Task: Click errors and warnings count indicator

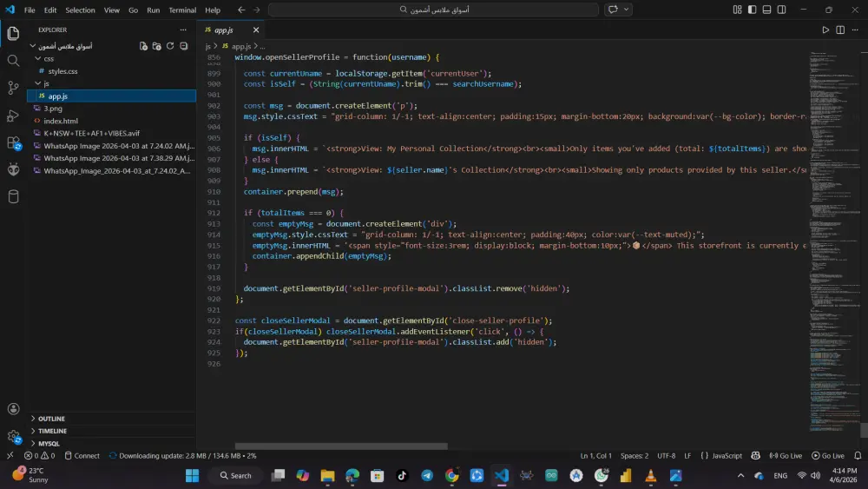Action: point(39,456)
